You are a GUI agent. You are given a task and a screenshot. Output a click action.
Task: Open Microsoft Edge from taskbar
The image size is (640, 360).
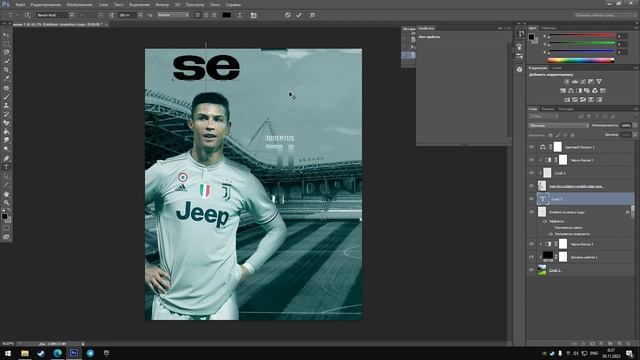pos(58,353)
